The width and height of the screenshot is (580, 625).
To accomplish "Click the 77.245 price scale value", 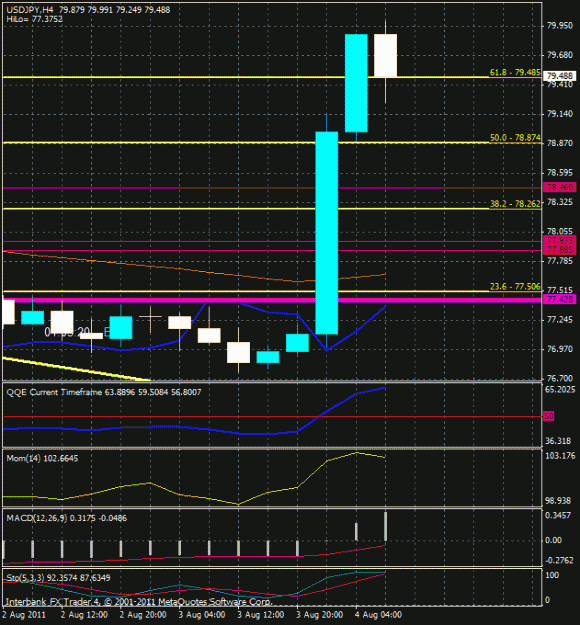I will point(560,320).
